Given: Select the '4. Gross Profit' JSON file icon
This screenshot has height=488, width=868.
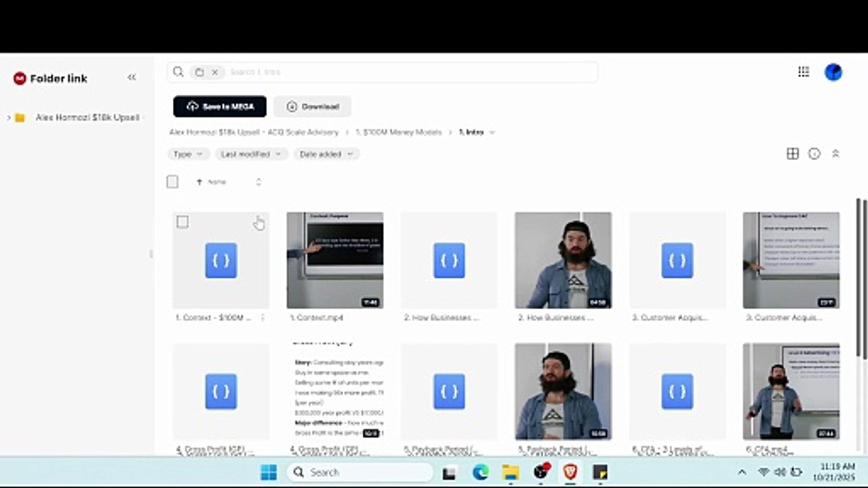Looking at the screenshot, I should click(x=221, y=391).
